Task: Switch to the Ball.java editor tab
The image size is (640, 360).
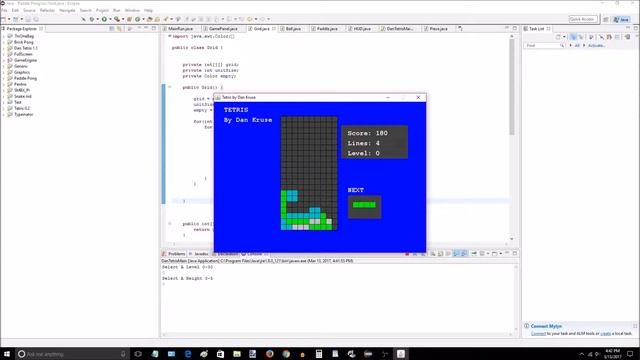Action: point(293,29)
